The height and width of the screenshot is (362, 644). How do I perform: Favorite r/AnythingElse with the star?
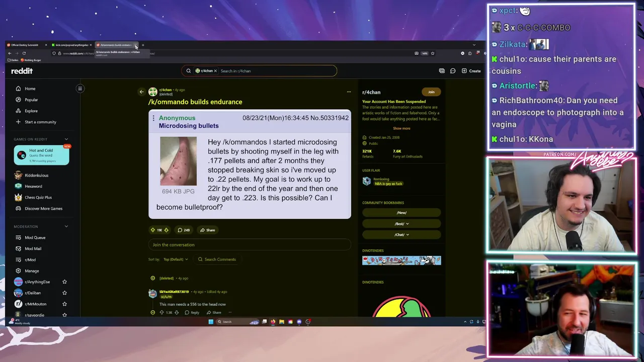[x=64, y=282]
